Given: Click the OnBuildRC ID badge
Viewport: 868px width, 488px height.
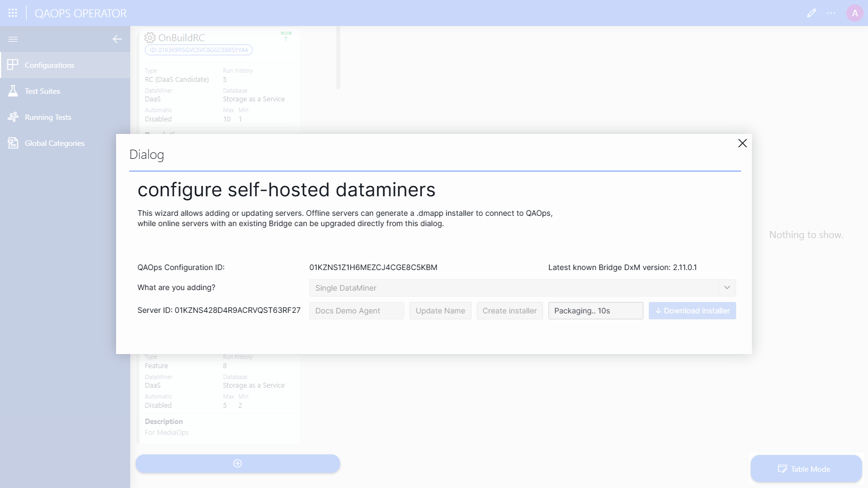Looking at the screenshot, I should pos(199,50).
